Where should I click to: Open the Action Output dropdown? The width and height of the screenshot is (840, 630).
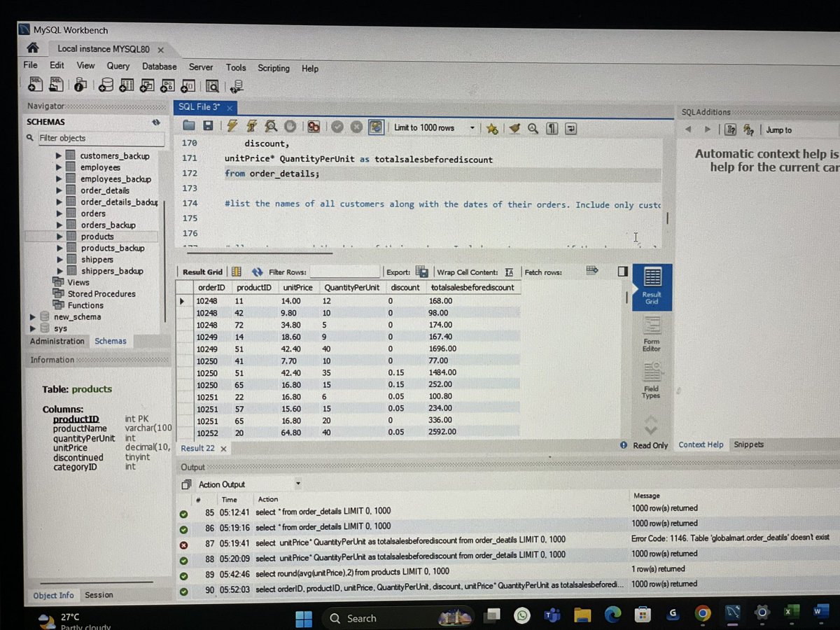(x=298, y=484)
